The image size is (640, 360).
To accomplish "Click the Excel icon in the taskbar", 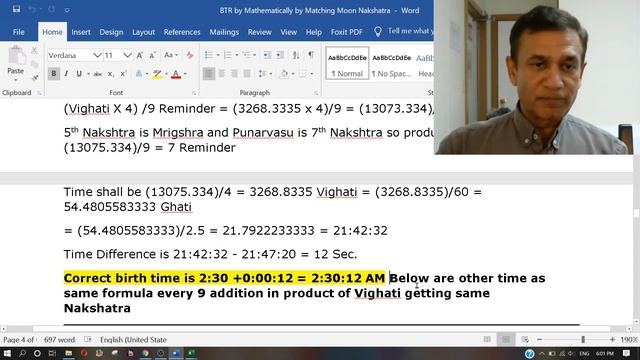I will pyautogui.click(x=191, y=353).
